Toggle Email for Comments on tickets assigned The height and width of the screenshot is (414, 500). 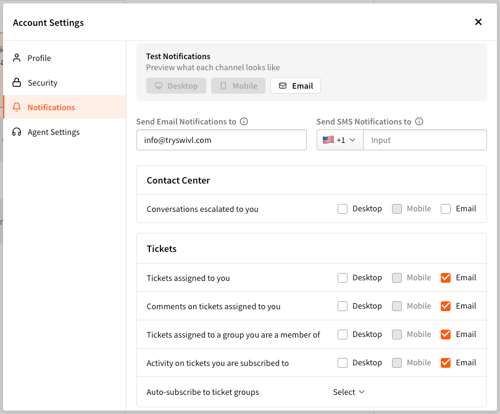point(446,306)
